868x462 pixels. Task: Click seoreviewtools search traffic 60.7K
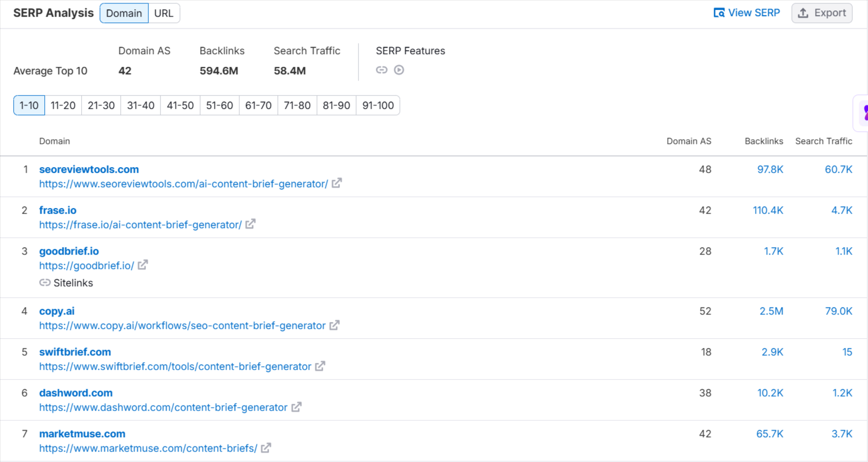pos(839,169)
